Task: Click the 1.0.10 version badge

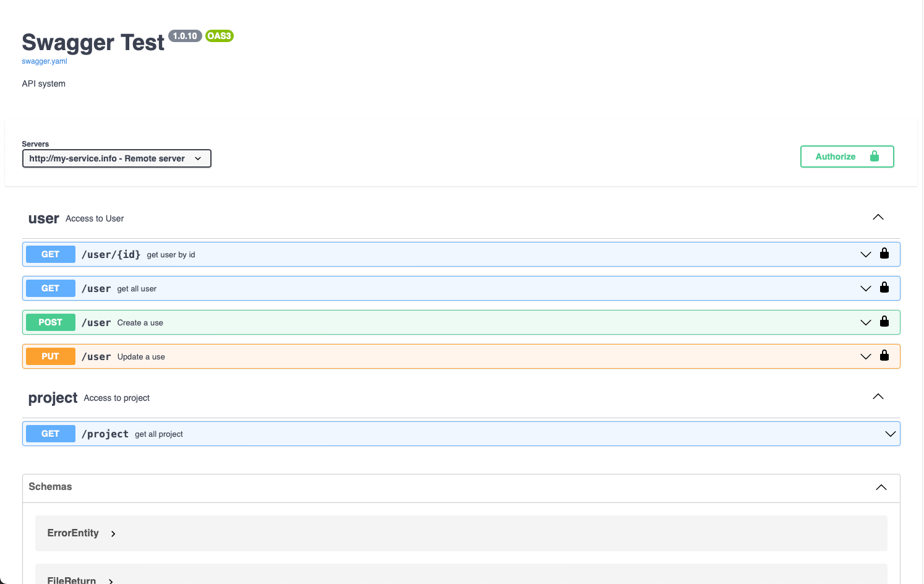Action: coord(185,36)
